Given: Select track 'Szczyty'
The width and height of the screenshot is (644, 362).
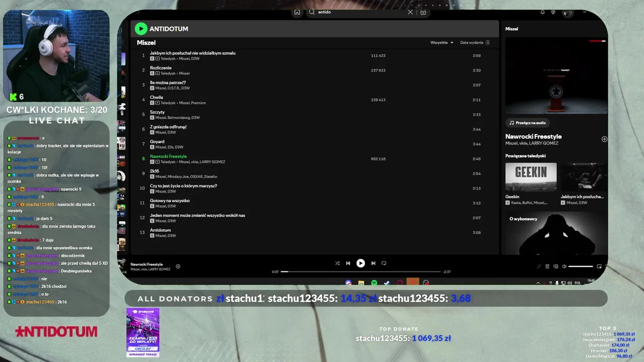Looking at the screenshot, I should coord(157,112).
